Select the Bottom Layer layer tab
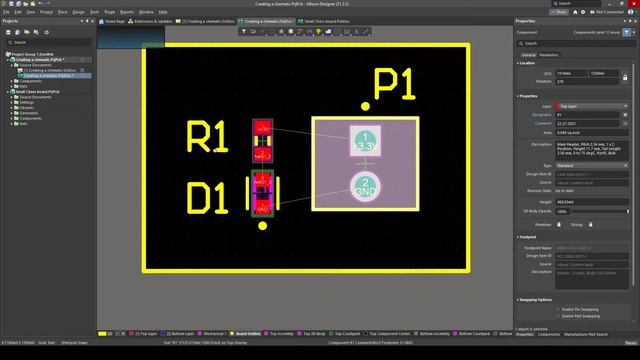This screenshot has height=360, width=640. pyautogui.click(x=177, y=334)
